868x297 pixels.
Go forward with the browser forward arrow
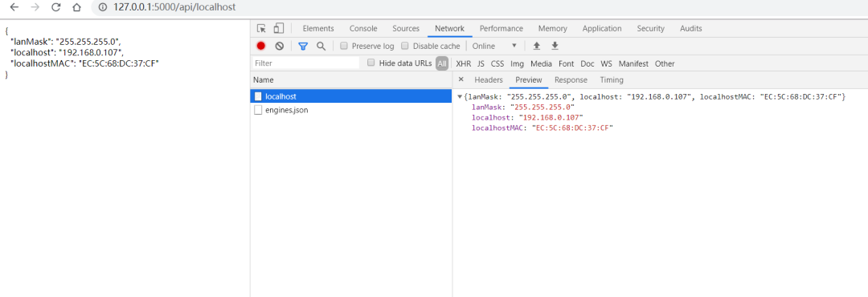tap(35, 8)
